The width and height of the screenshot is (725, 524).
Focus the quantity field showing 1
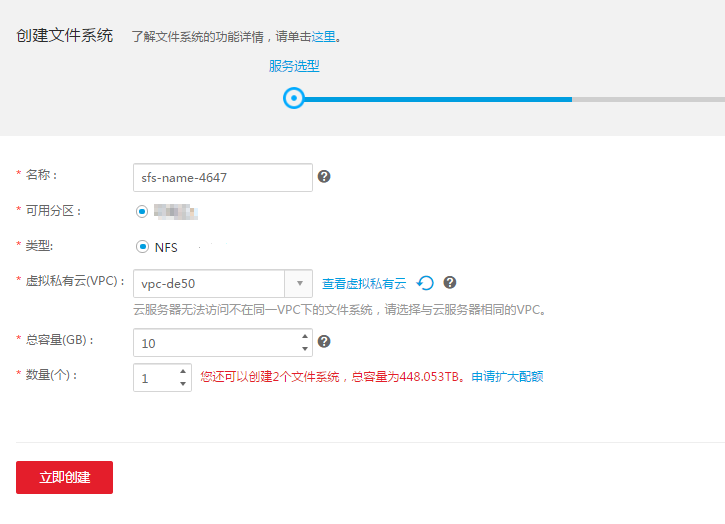tap(162, 378)
